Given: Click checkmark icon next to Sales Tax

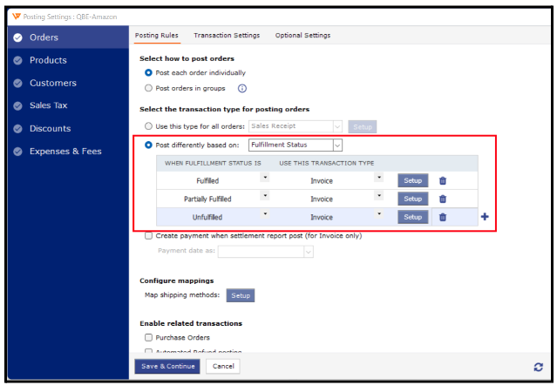Looking at the screenshot, I should tap(18, 106).
